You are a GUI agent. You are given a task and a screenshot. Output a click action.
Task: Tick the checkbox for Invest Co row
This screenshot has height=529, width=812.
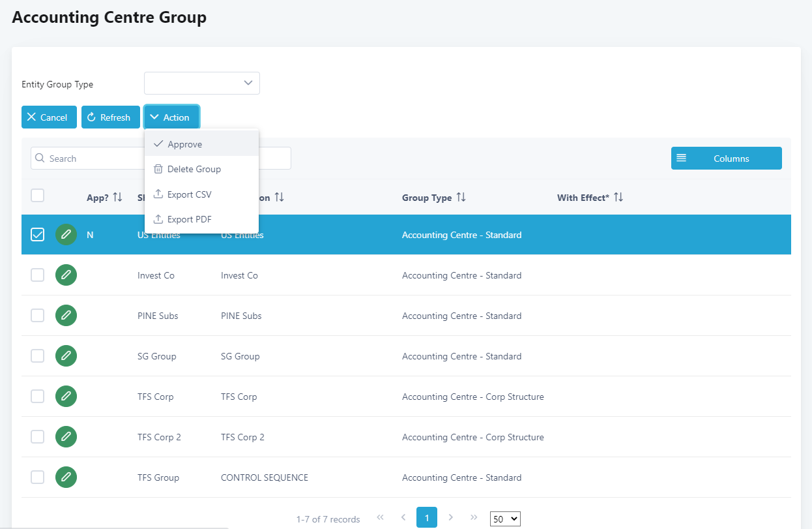[38, 275]
